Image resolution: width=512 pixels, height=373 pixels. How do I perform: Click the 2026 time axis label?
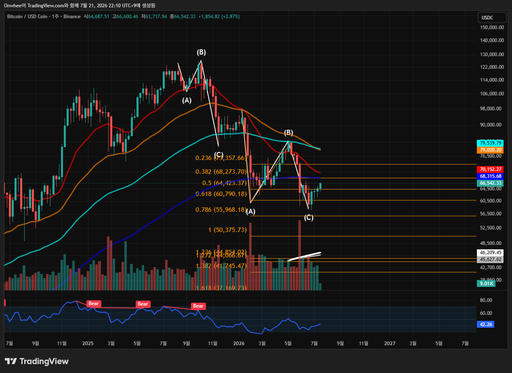click(239, 343)
